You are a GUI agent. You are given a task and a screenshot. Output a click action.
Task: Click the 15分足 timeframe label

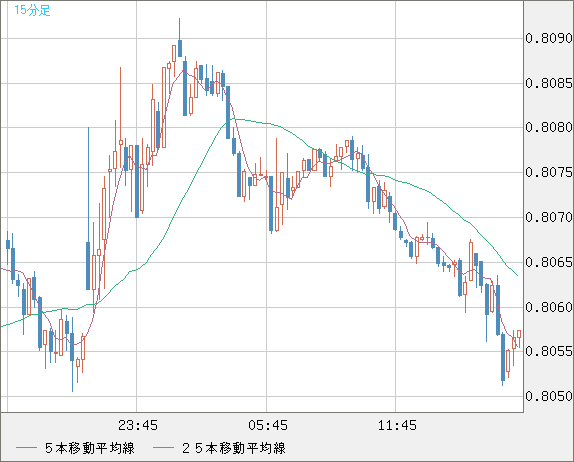click(32, 10)
